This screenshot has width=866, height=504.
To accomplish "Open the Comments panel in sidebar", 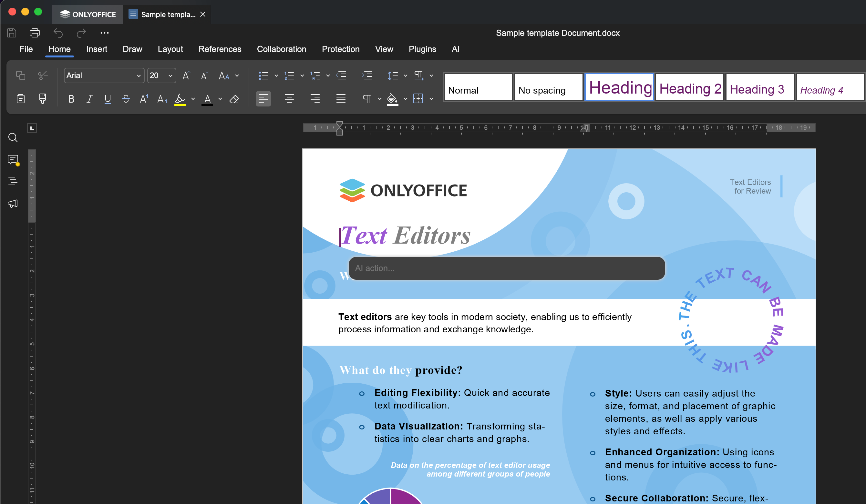I will pos(13,160).
